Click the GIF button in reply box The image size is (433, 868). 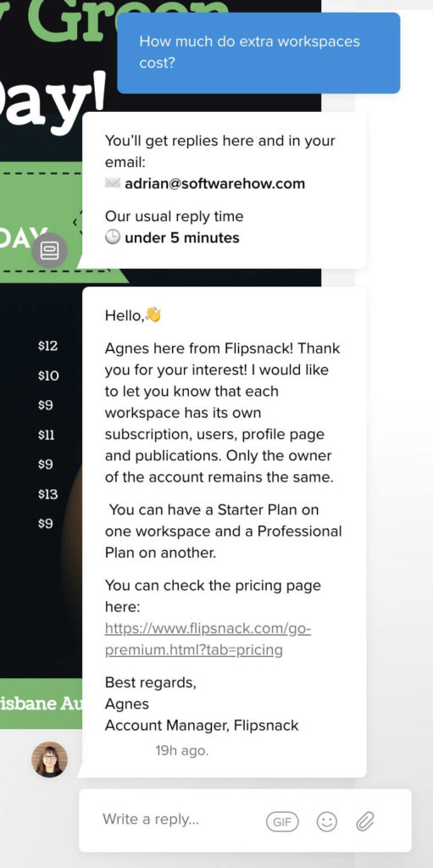pos(282,822)
